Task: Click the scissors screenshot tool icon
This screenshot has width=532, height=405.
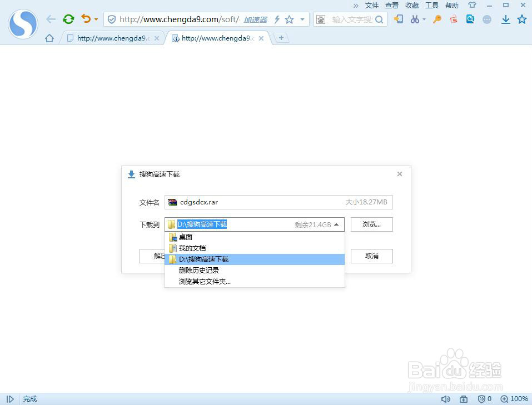Action: coord(415,19)
